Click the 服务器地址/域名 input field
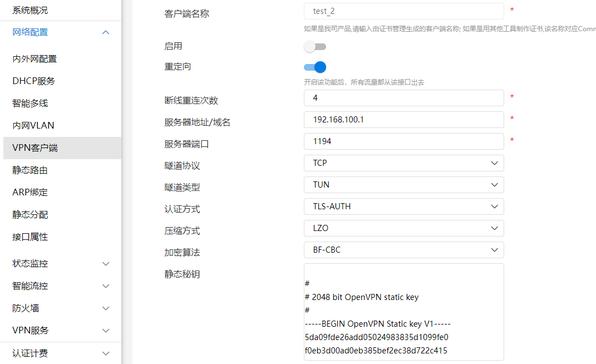Viewport: 596px width, 364px height. 403,120
